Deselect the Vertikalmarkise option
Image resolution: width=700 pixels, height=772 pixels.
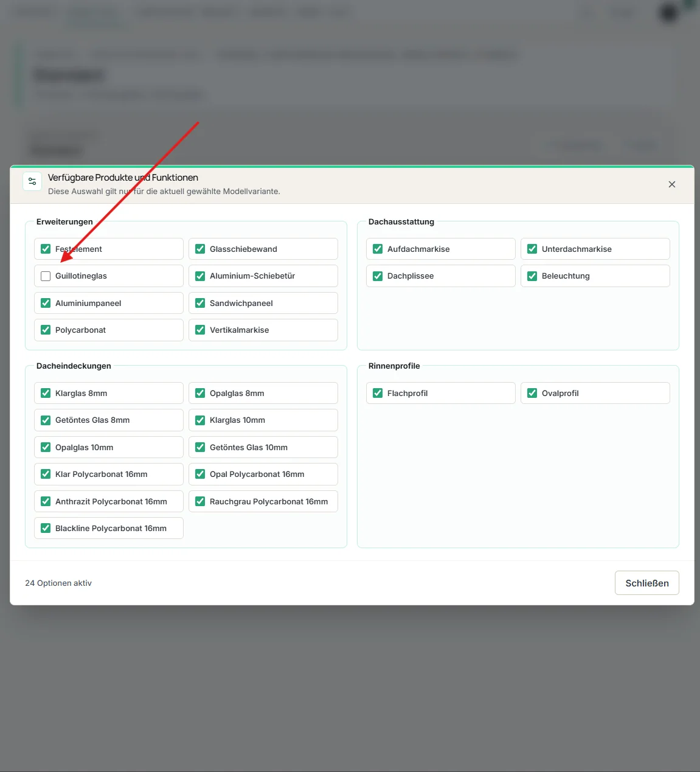(200, 330)
